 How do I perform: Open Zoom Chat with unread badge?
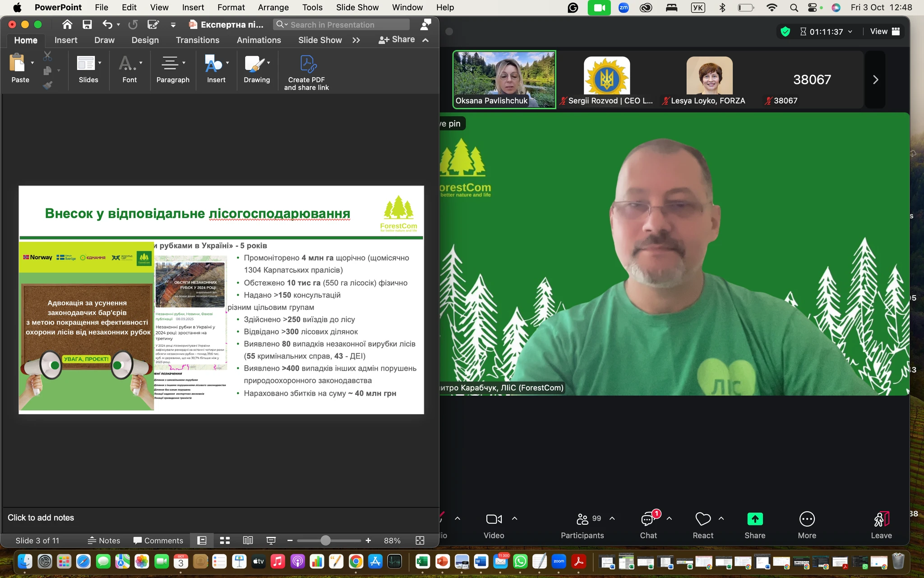[648, 526]
